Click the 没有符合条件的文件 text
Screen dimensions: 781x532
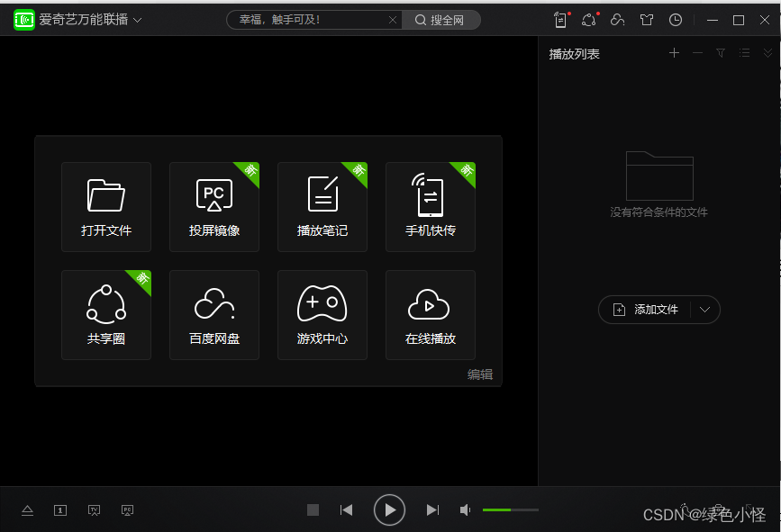coord(659,212)
